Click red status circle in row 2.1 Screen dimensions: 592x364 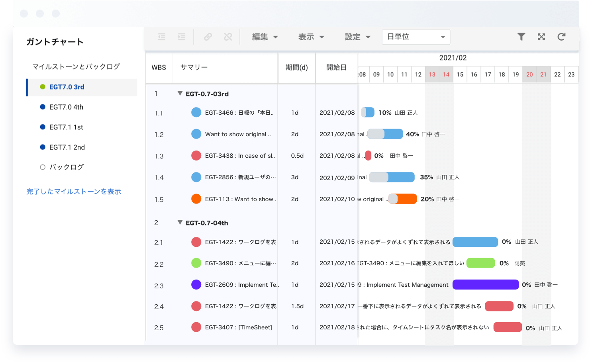[196, 242]
